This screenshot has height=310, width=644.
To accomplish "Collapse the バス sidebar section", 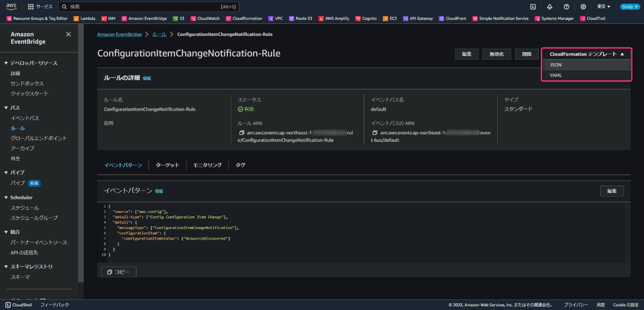I will (x=6, y=108).
